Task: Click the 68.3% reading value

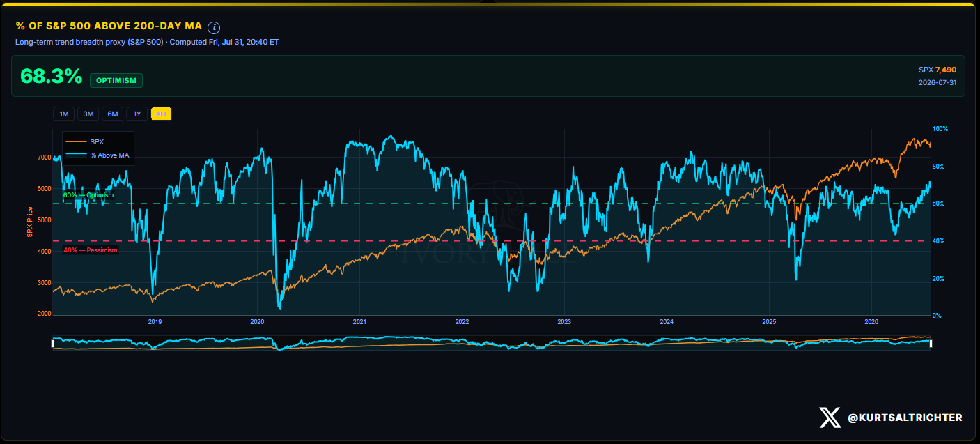Action: tap(51, 77)
